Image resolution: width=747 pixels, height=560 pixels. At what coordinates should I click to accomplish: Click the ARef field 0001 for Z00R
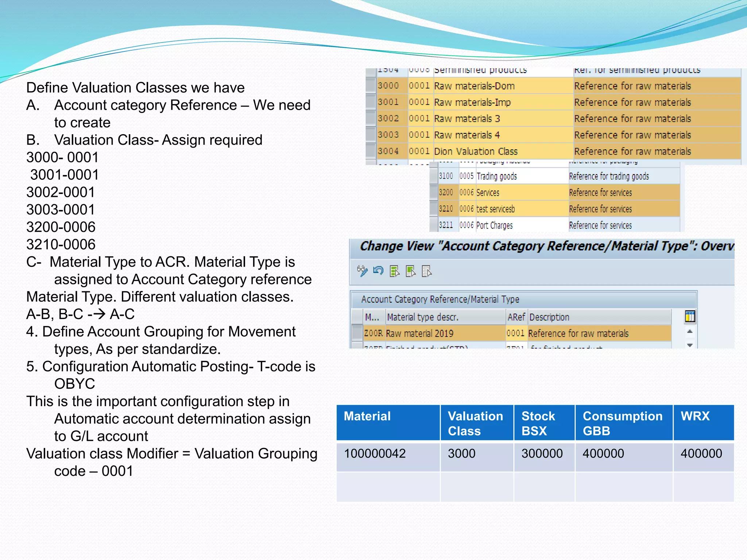pos(515,333)
